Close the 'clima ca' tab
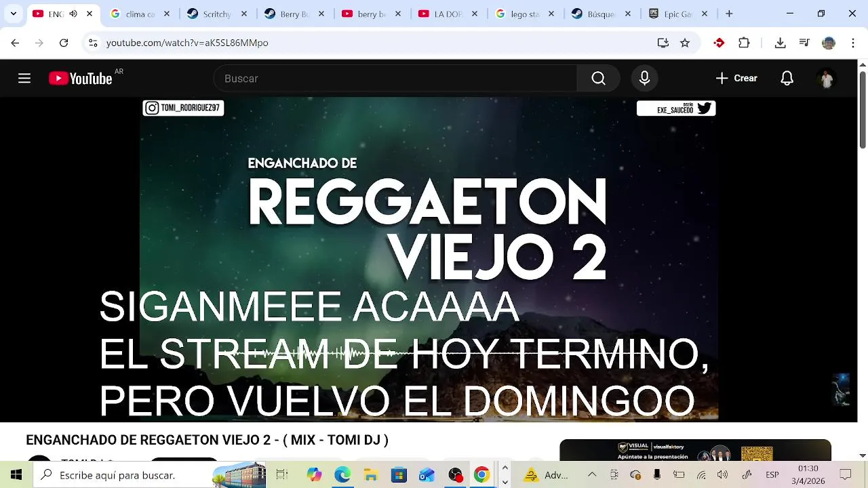This screenshot has height=488, width=868. [166, 14]
